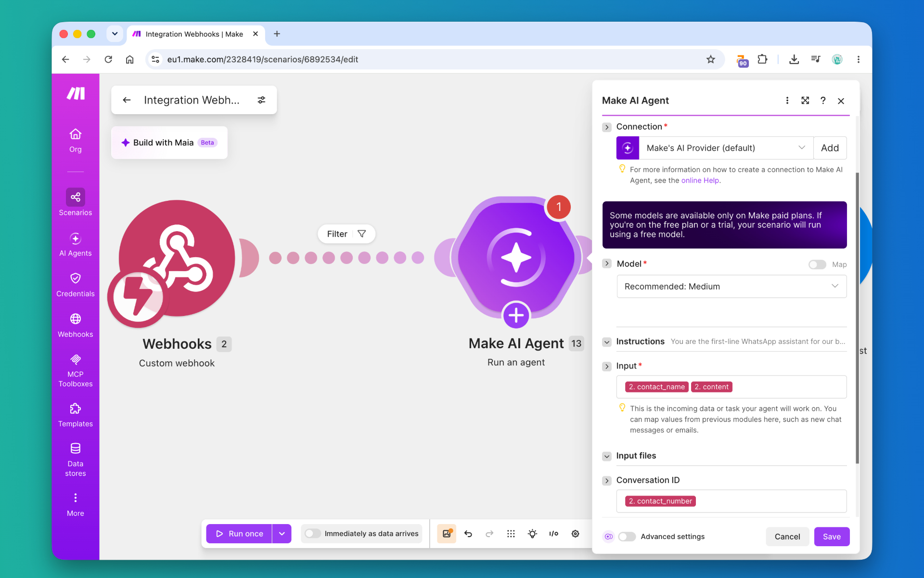The image size is (924, 578).
Task: Open Templates section
Action: (x=76, y=415)
